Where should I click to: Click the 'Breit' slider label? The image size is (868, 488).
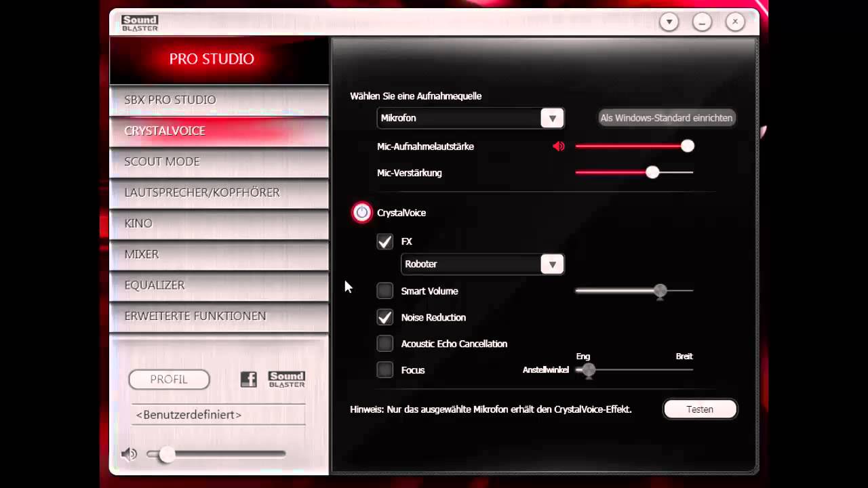(x=684, y=357)
